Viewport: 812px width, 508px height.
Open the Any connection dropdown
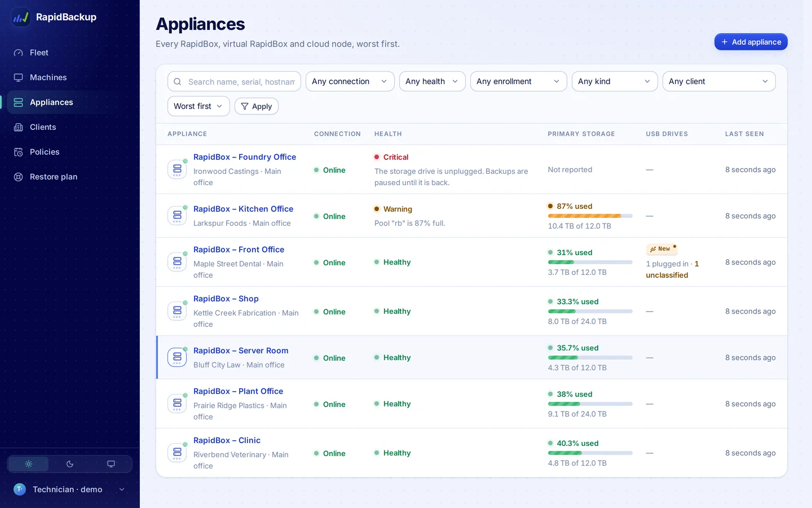(x=350, y=81)
